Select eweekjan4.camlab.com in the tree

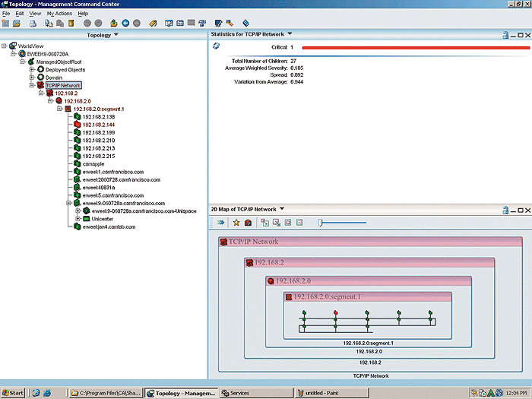tap(109, 226)
